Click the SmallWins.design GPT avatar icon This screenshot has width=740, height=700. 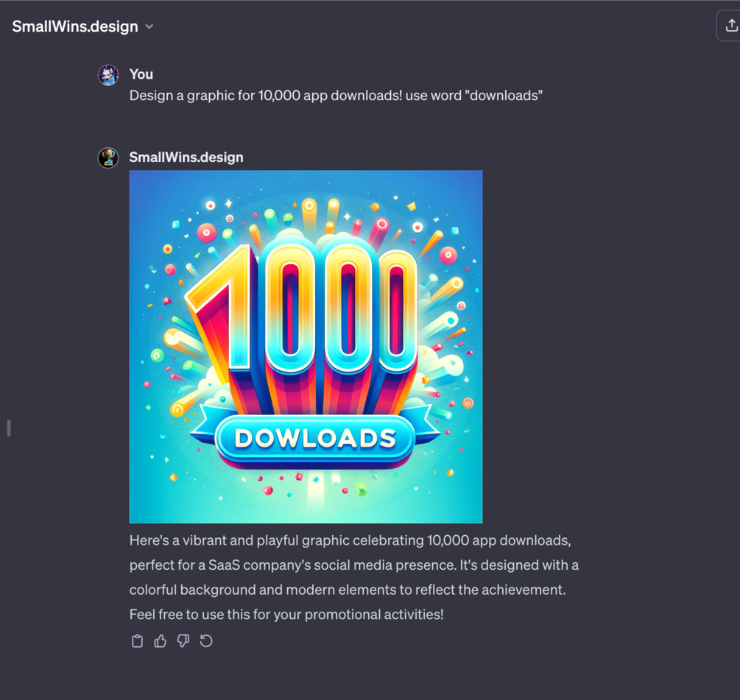tap(108, 158)
